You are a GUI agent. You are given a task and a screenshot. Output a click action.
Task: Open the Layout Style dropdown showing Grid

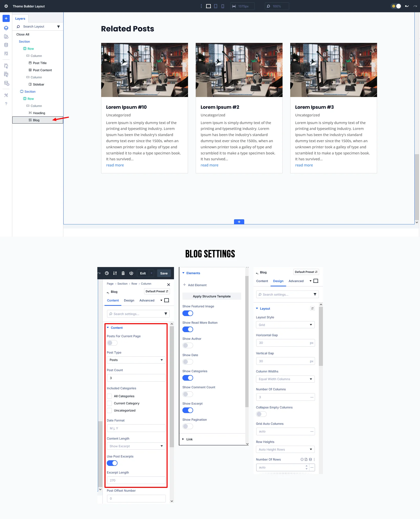[x=285, y=325]
